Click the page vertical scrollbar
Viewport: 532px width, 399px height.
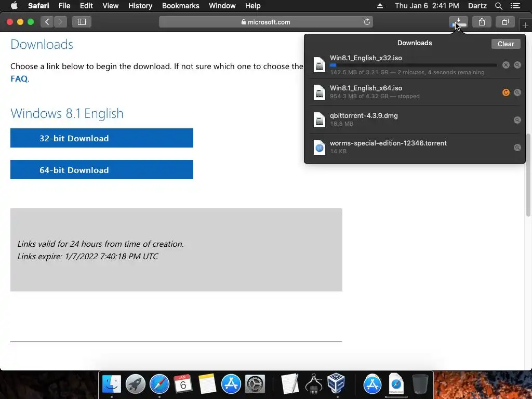(x=528, y=175)
